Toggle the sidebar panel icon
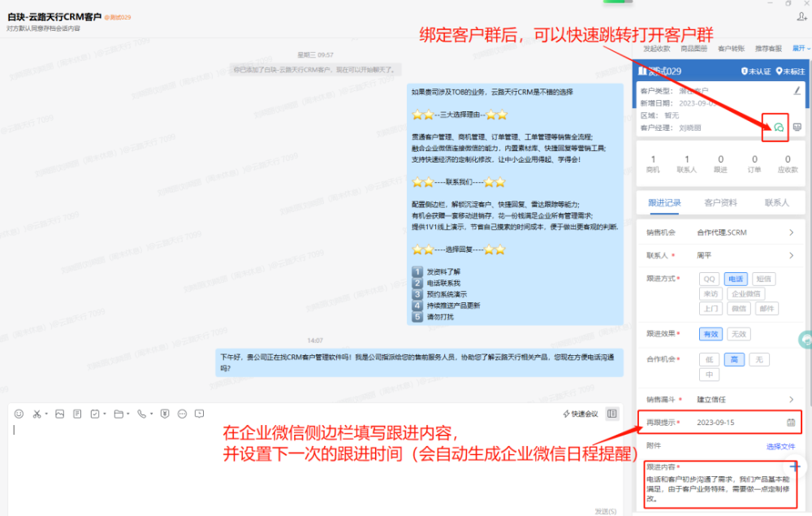Screen dimensions: 812x516 point(612,414)
